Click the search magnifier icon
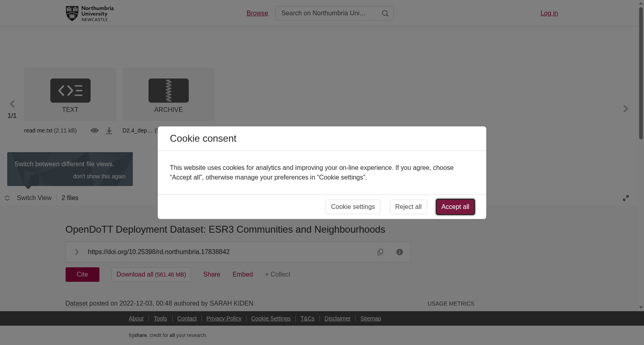The width and height of the screenshot is (644, 345). (385, 13)
